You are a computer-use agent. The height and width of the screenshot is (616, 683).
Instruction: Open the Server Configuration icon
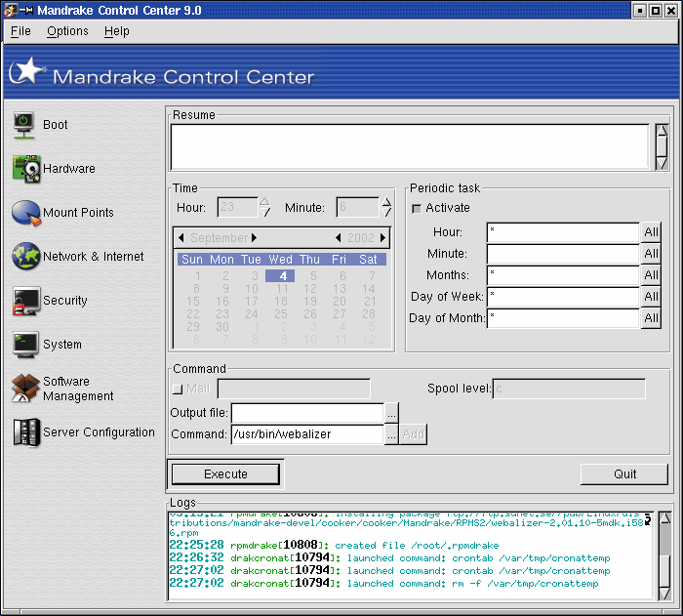click(26, 432)
